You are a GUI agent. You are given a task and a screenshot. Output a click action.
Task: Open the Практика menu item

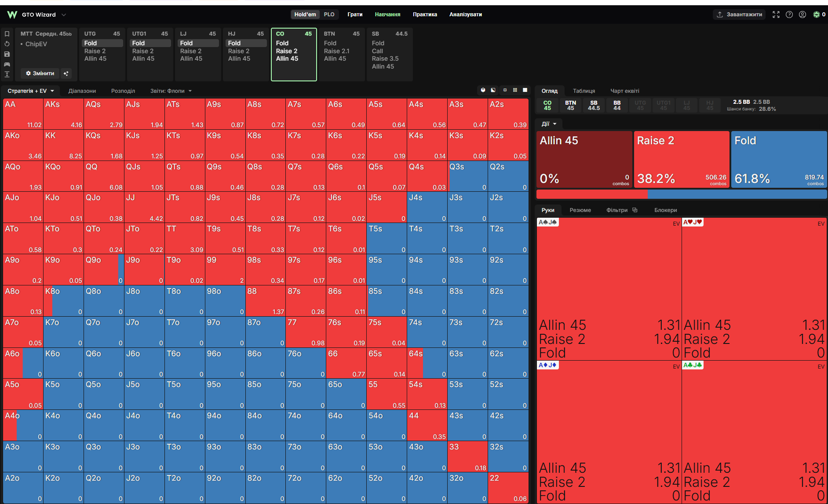click(425, 15)
